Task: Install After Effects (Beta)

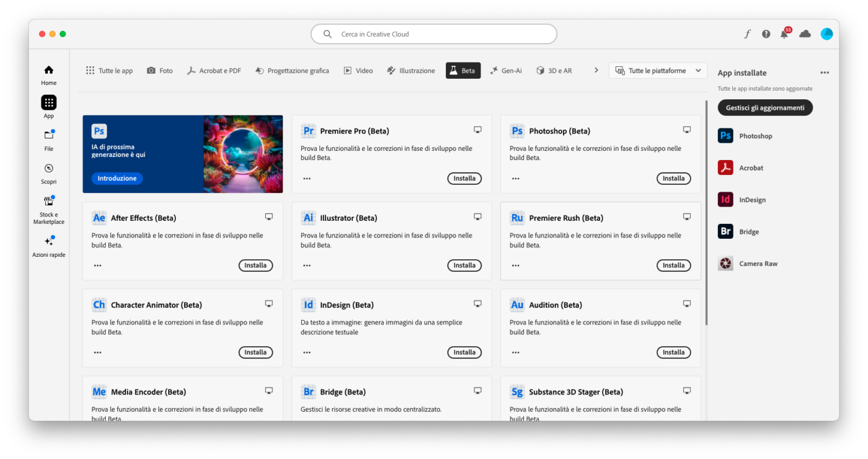Action: (255, 265)
